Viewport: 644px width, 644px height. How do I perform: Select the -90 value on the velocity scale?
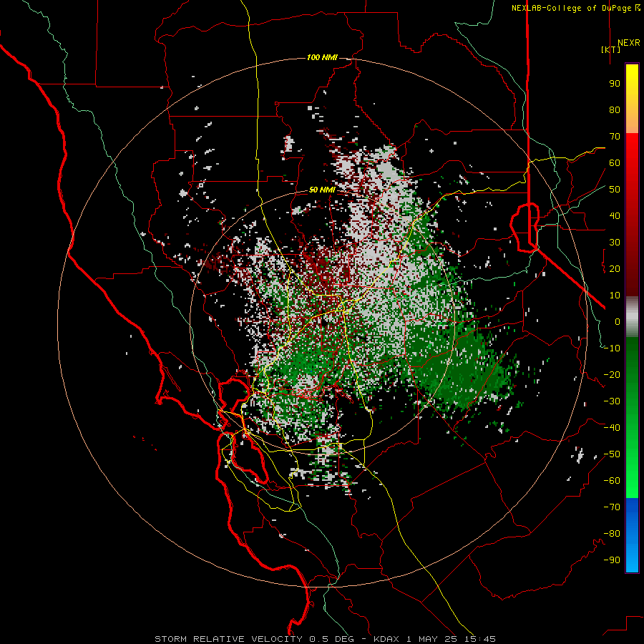[x=612, y=560]
